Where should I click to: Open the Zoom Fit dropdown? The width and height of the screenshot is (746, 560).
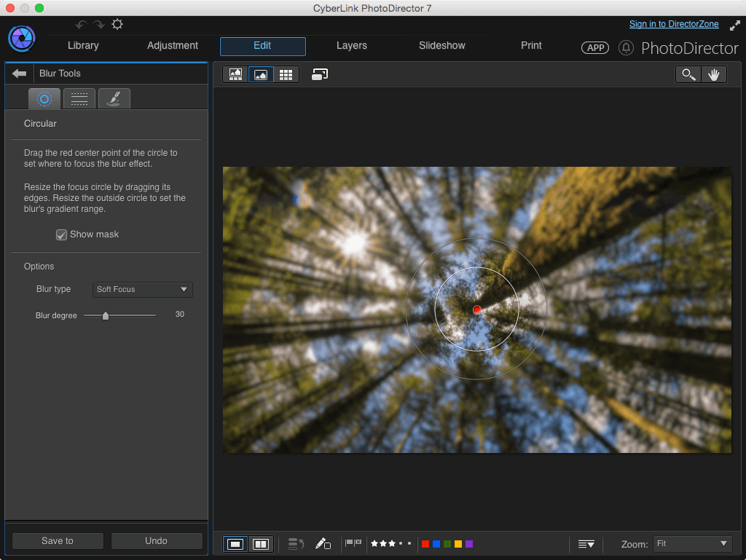692,544
